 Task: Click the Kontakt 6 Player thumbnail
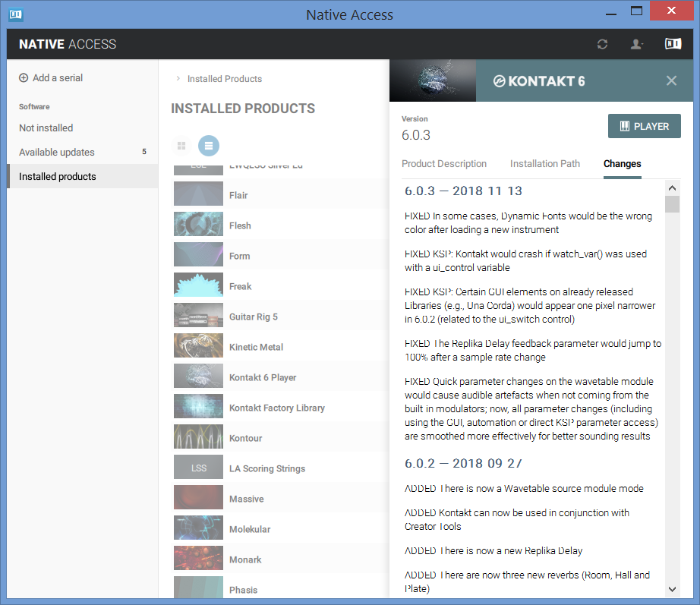(x=198, y=376)
